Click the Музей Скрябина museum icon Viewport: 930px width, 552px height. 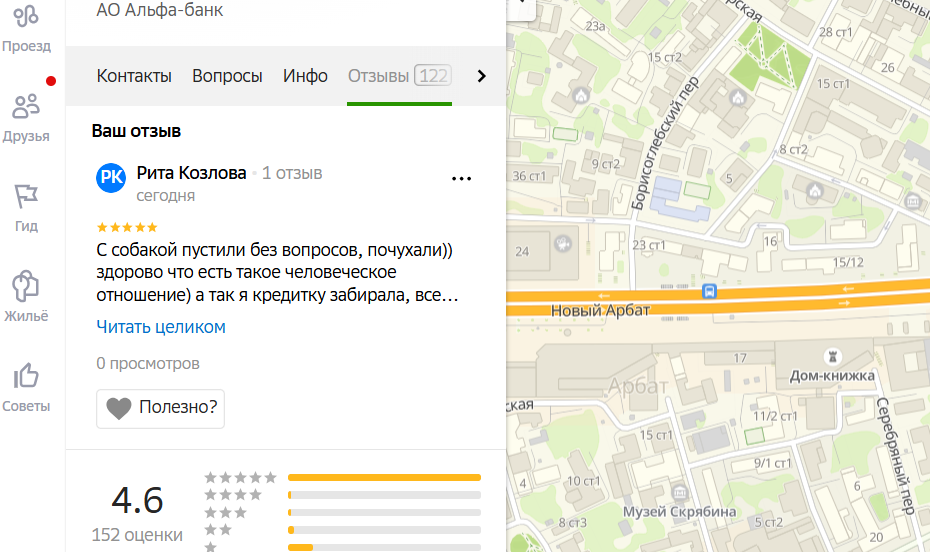[x=680, y=493]
